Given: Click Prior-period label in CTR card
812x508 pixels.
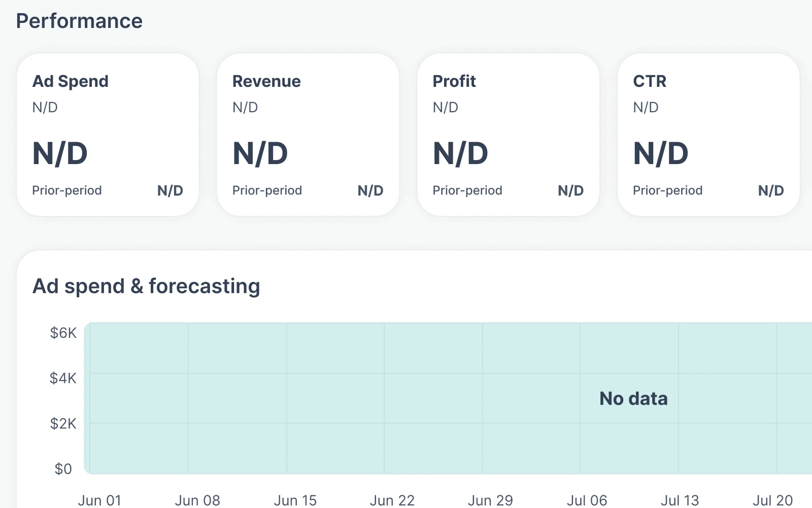Looking at the screenshot, I should click(668, 190).
